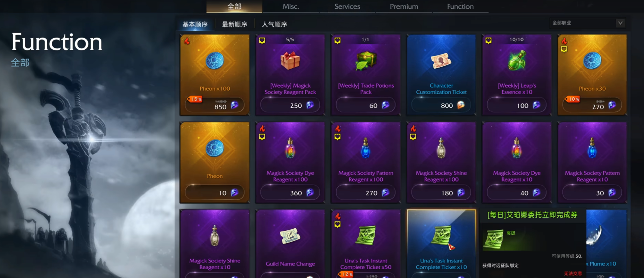Click the 800 price button for Customization Ticket
The width and height of the screenshot is (644, 278).
(x=441, y=105)
